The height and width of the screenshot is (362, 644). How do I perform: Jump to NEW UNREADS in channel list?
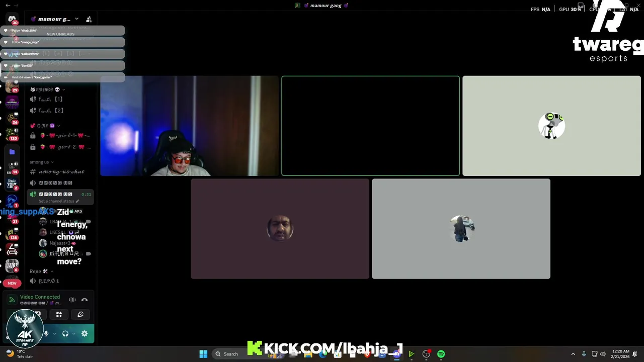pos(60,34)
